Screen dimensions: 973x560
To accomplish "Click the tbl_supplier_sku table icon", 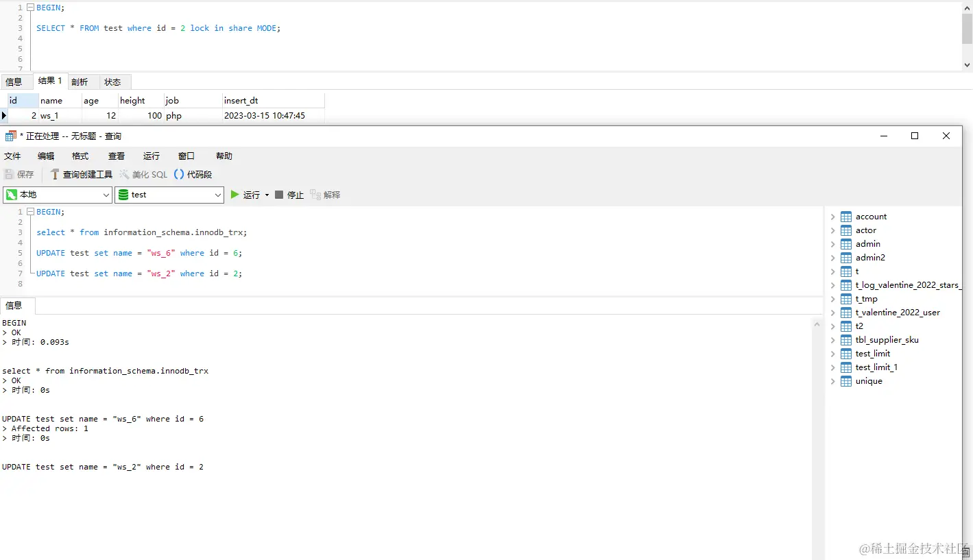I will point(846,340).
